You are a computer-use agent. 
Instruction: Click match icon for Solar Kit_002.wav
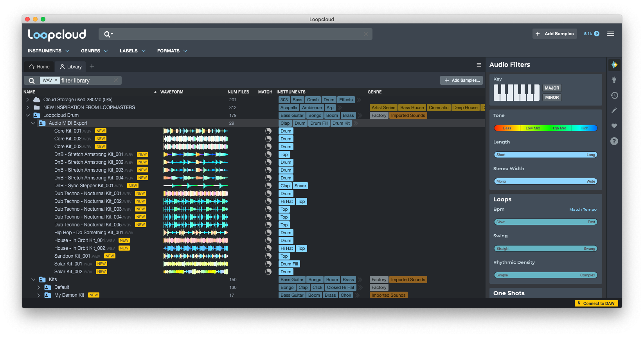[x=268, y=272]
